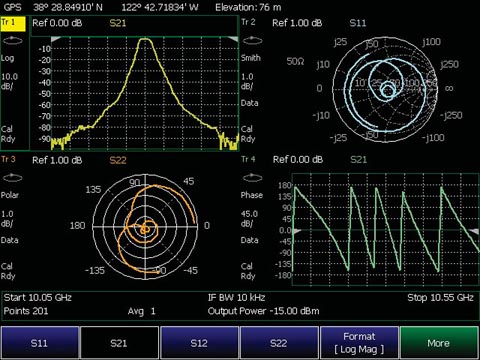Viewport: 480px width, 360px height.
Task: Click the S11 Smith chart plot
Action: (385, 89)
